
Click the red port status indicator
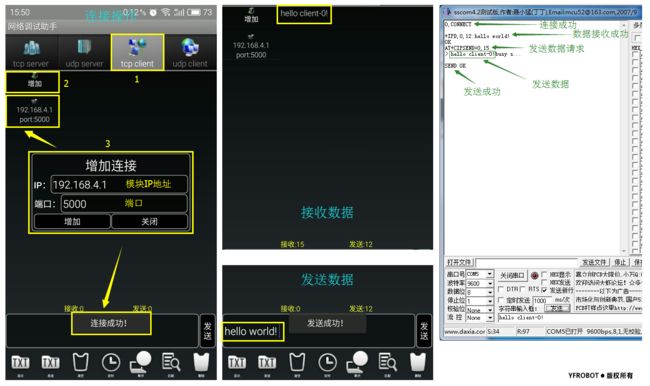(534, 275)
